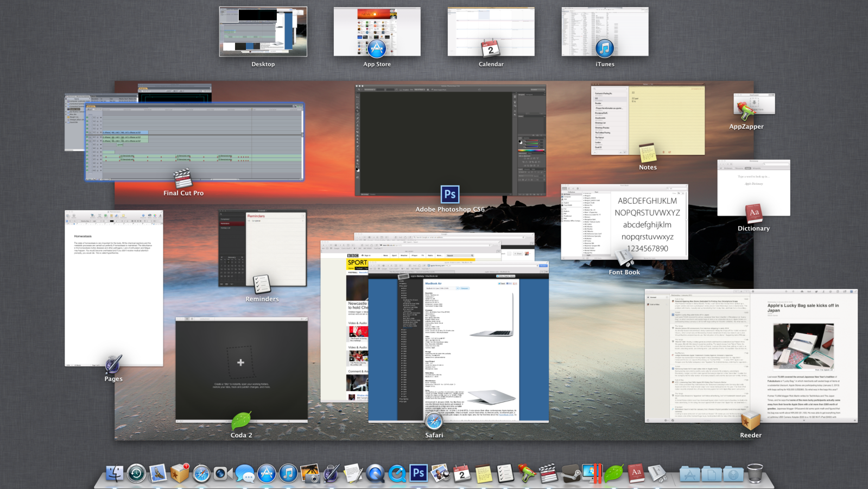The height and width of the screenshot is (489, 868).
Task: Select the Reminders window
Action: [x=262, y=248]
